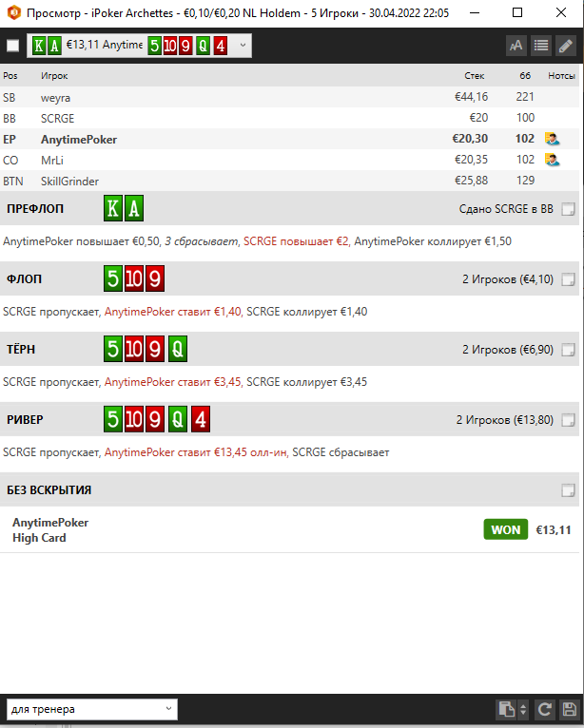
Task: Click the player name SkillGrinder
Action: pos(69,181)
